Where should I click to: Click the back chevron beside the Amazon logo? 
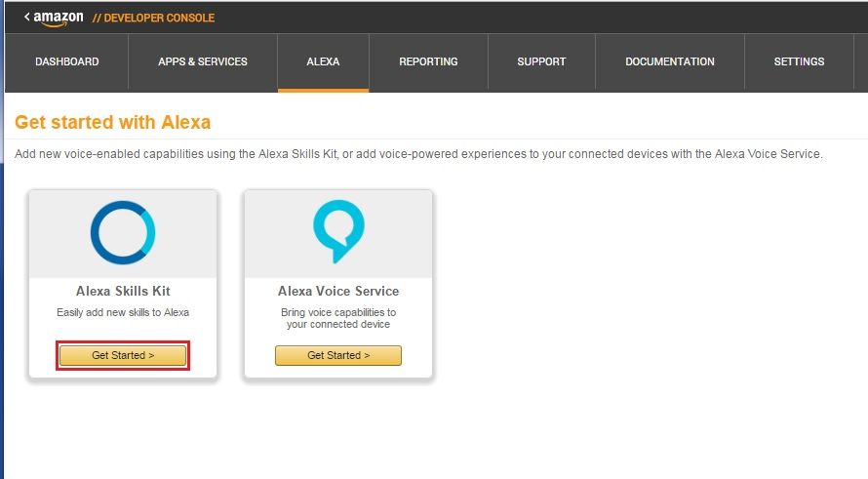click(27, 18)
